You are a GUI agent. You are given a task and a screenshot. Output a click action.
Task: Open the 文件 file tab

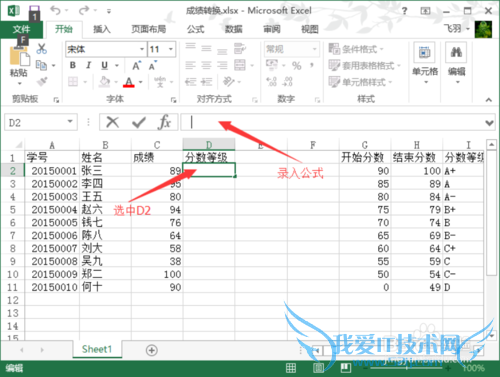pyautogui.click(x=21, y=29)
